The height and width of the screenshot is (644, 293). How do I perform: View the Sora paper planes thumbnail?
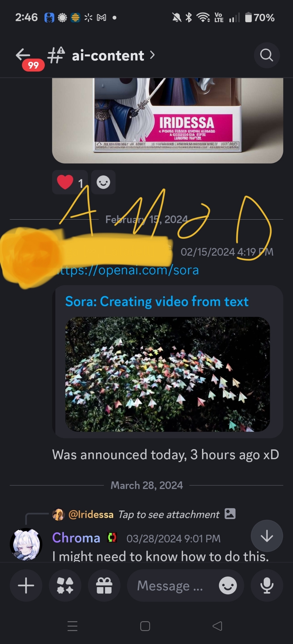click(x=168, y=374)
